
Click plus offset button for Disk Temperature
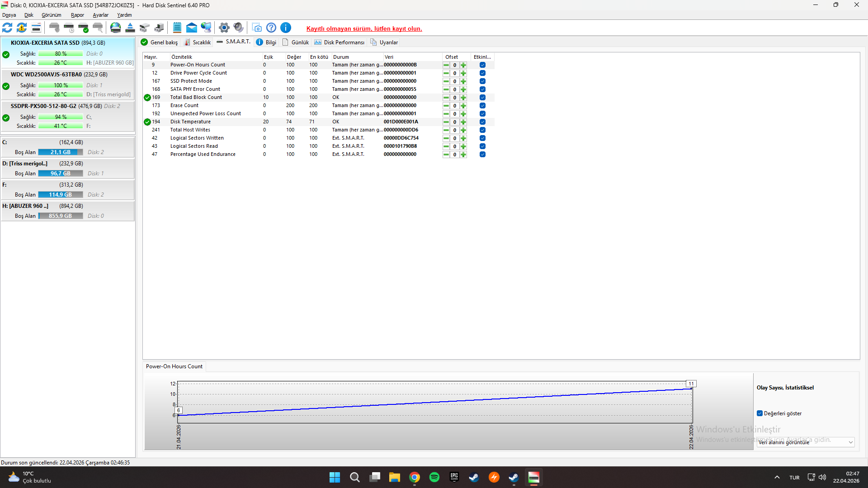[x=463, y=122]
